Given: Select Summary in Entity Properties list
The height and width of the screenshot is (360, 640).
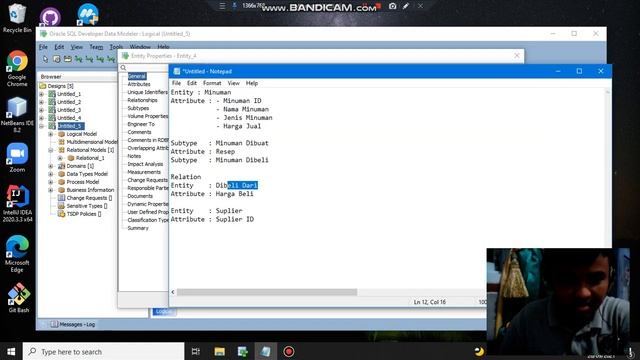Looking at the screenshot, I should tap(138, 228).
